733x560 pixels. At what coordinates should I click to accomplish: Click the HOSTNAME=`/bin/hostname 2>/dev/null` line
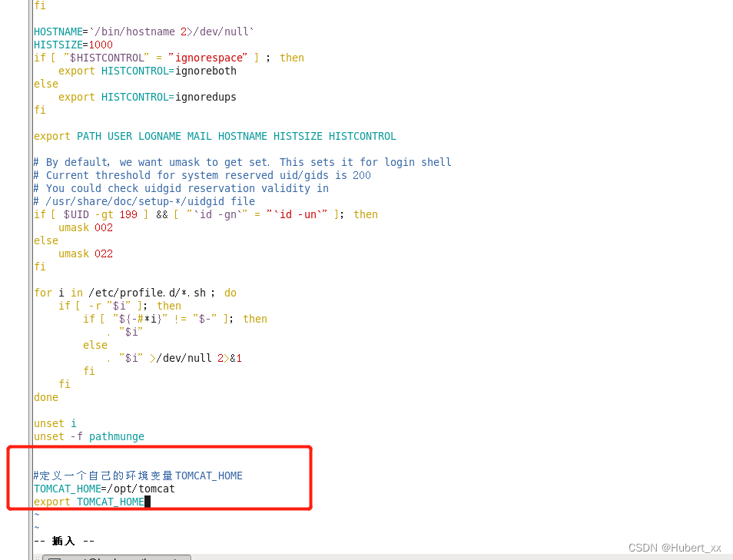tap(144, 31)
